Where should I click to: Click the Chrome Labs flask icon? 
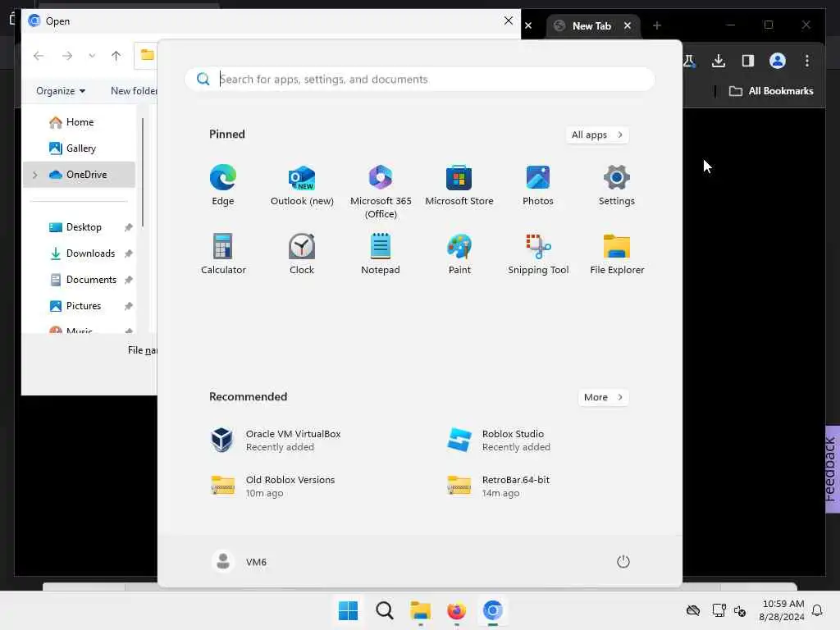click(689, 61)
